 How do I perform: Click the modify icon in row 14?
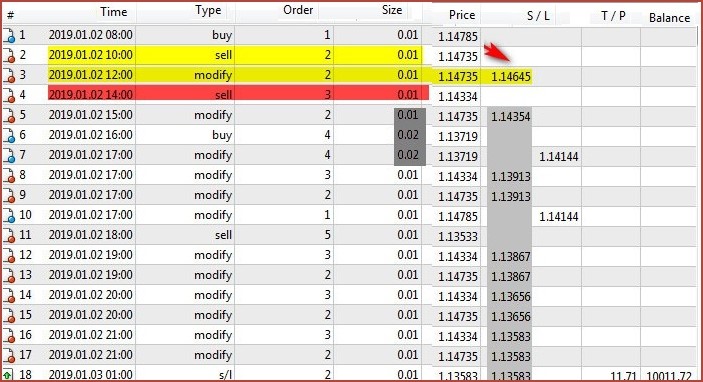(9, 295)
